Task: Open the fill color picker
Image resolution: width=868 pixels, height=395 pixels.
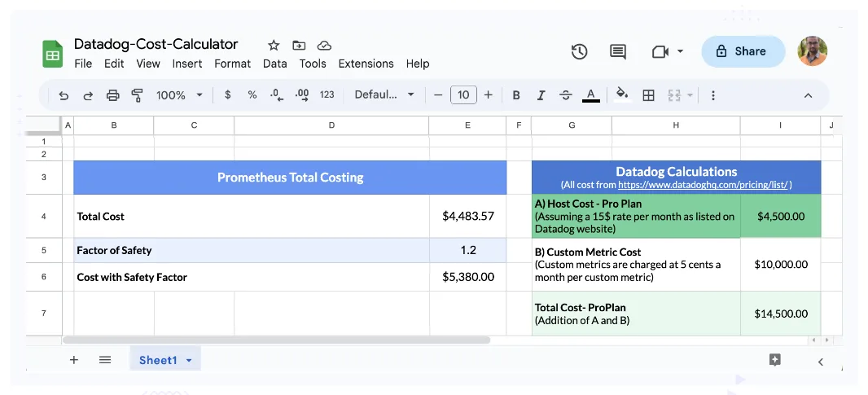Action: point(622,94)
